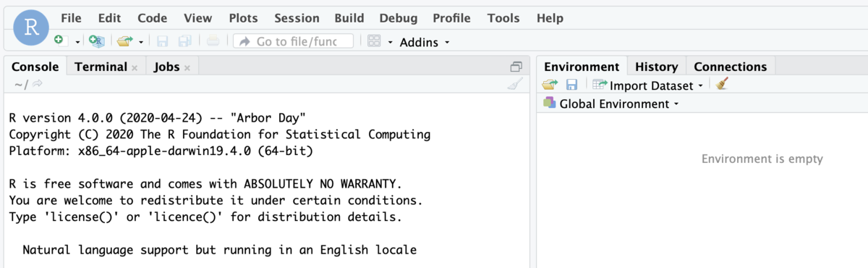Restore the Console pane size
The width and height of the screenshot is (868, 268).
[x=516, y=67]
